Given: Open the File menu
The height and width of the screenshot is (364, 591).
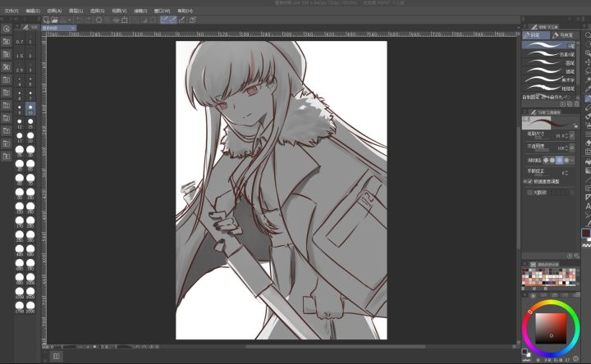Looking at the screenshot, I should pos(10,11).
